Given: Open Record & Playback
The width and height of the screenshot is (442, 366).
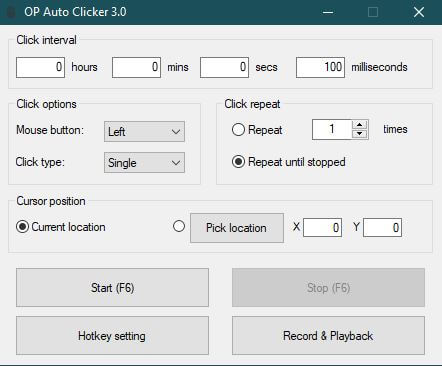Looking at the screenshot, I should tap(328, 336).
